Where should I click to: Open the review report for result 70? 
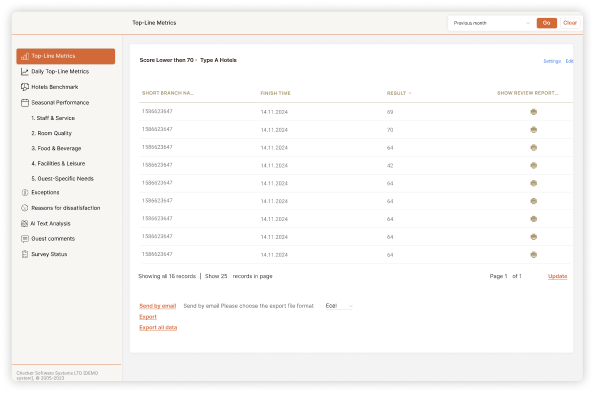(x=534, y=130)
